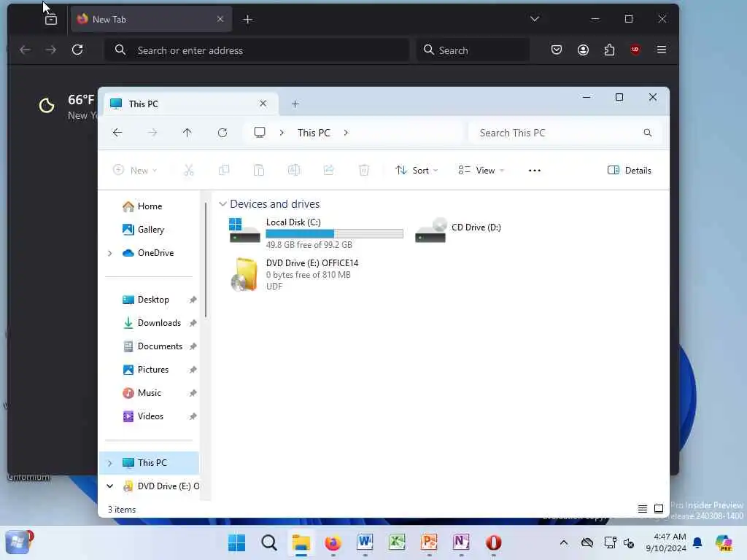The image size is (747, 560).
Task: Go back in File Explorer
Action: pos(117,133)
